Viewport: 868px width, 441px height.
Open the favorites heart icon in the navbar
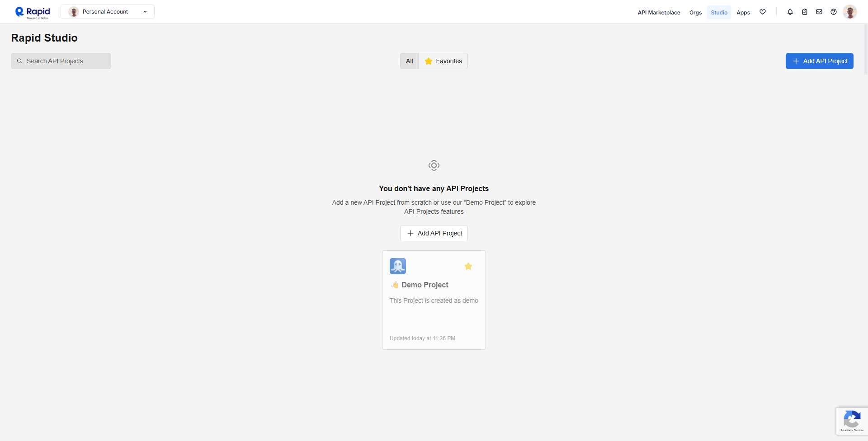763,12
